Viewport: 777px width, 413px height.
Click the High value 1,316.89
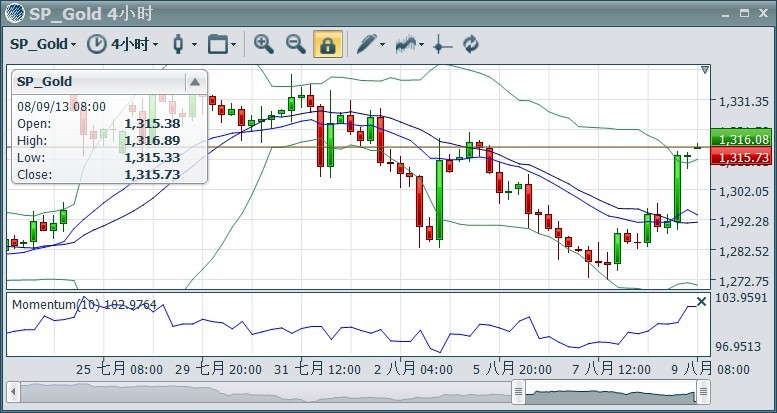[152, 141]
